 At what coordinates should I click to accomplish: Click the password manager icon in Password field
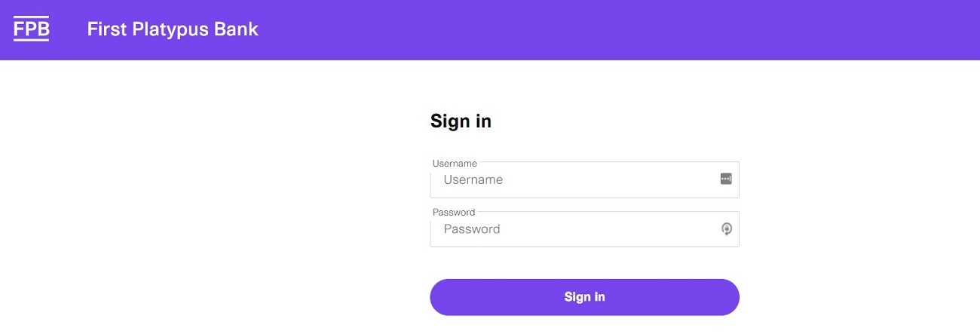727,229
